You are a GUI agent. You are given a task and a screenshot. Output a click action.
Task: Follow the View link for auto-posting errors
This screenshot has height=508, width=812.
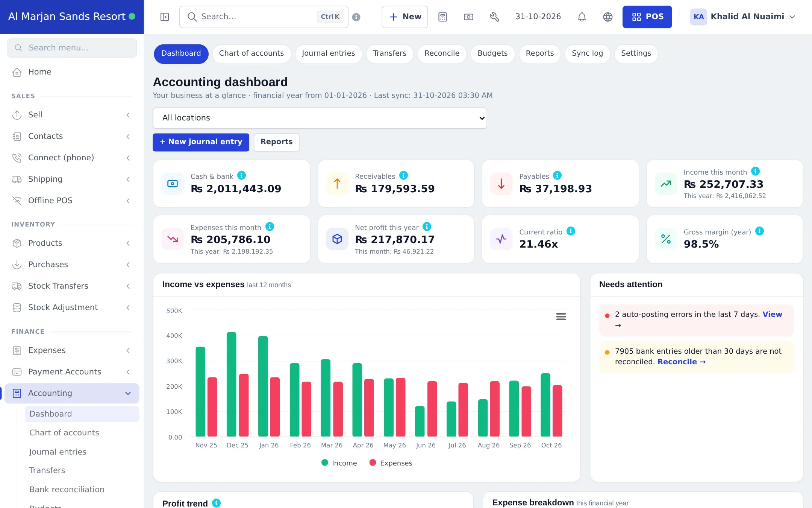(x=772, y=315)
